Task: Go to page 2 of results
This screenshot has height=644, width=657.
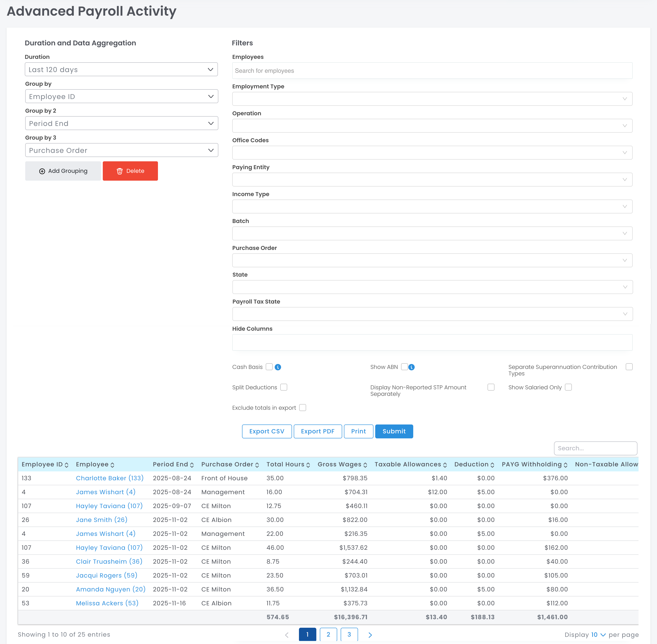Action: (x=328, y=634)
